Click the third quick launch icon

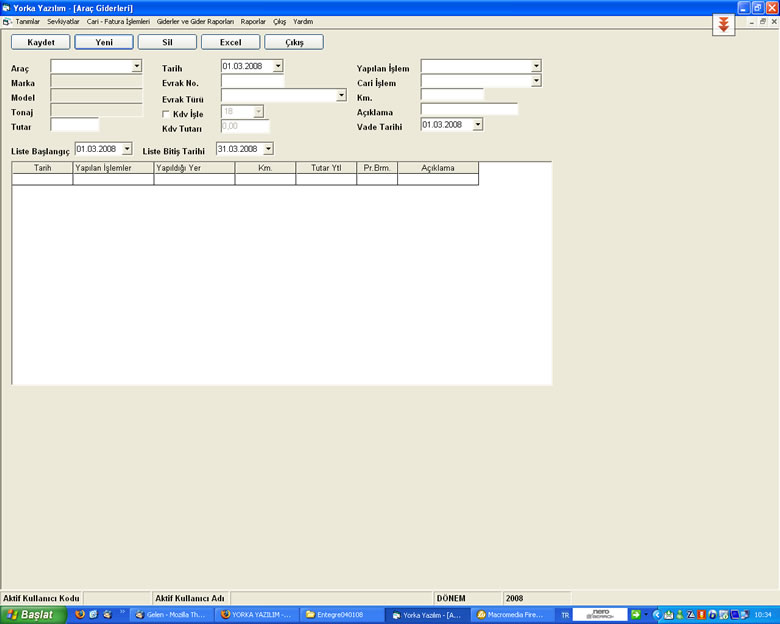[x=107, y=615]
